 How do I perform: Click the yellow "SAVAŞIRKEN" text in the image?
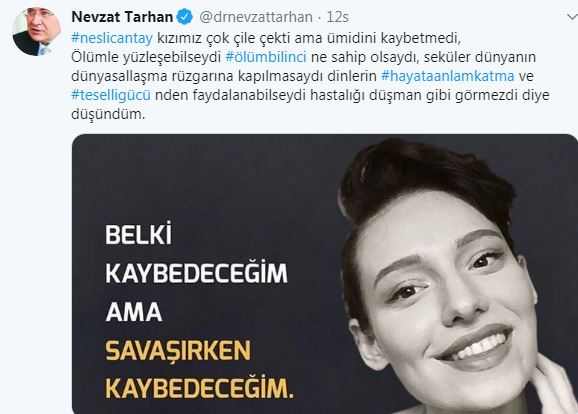click(x=178, y=351)
